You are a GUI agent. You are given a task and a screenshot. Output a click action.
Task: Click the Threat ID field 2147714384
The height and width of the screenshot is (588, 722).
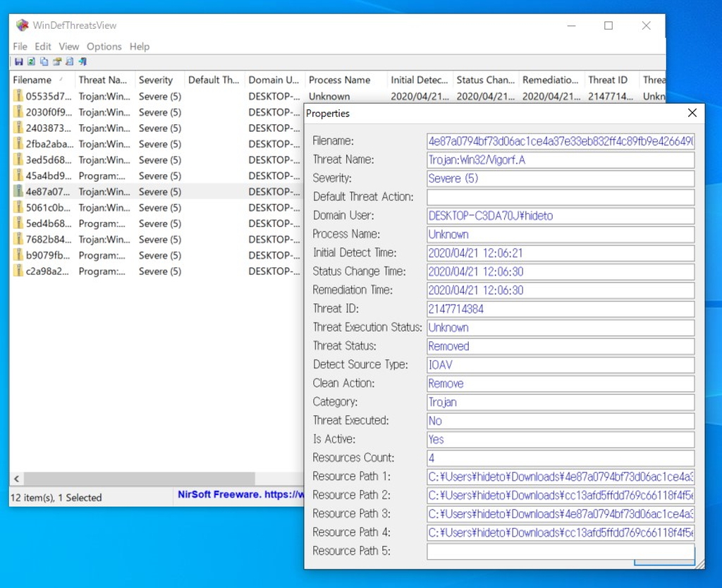[x=561, y=309]
